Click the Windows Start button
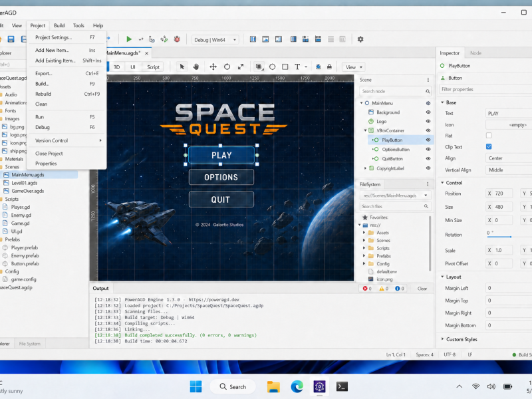Image resolution: width=532 pixels, height=399 pixels. (196, 386)
